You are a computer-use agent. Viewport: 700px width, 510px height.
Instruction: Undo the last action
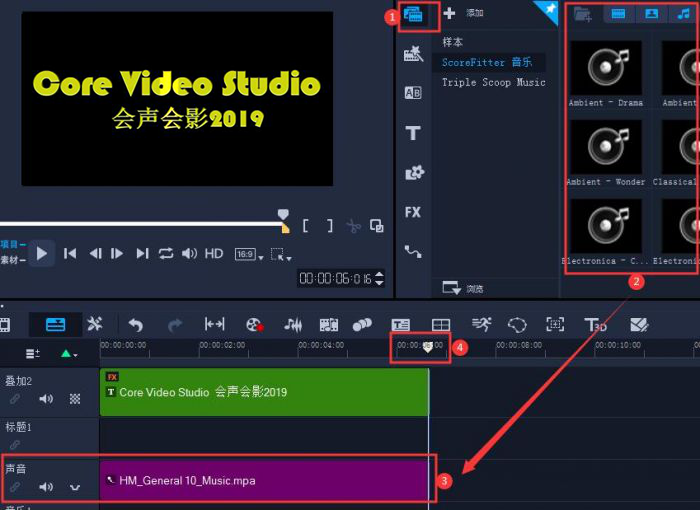point(136,325)
